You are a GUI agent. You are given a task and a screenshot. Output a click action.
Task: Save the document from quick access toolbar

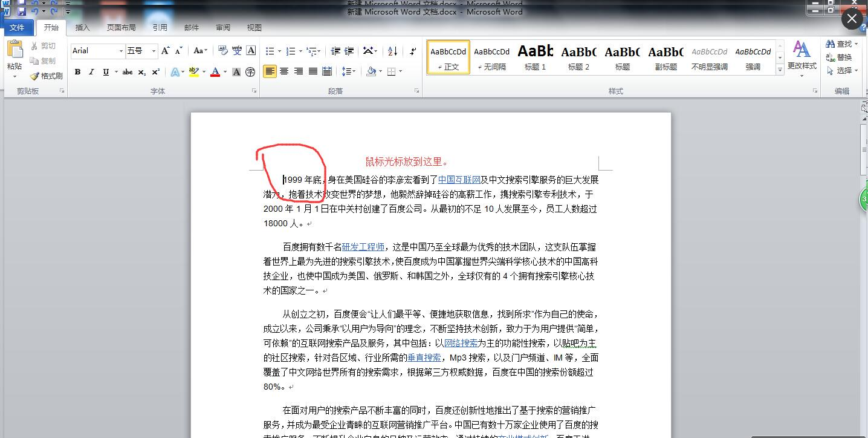[x=21, y=10]
